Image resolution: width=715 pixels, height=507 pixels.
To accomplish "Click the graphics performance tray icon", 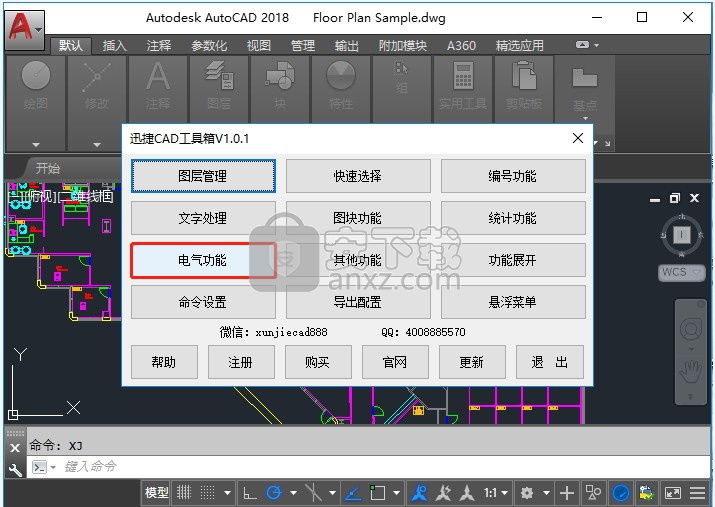I will click(647, 493).
